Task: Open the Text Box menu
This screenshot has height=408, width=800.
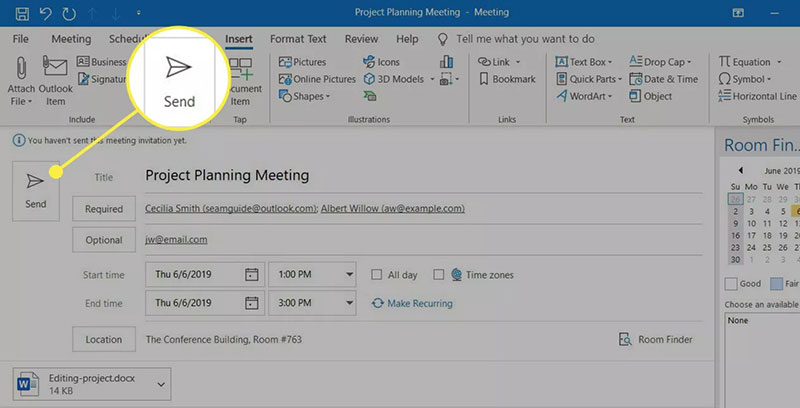Action: (x=584, y=62)
